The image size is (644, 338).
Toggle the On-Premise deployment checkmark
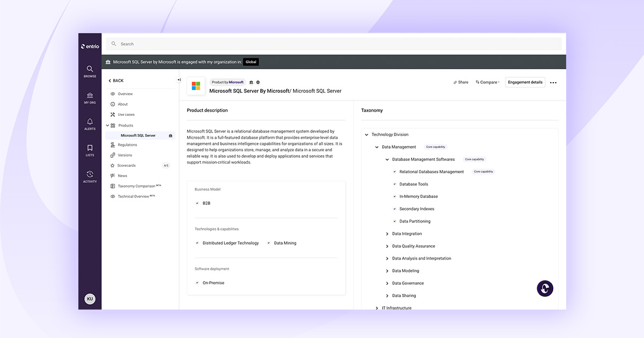point(197,283)
